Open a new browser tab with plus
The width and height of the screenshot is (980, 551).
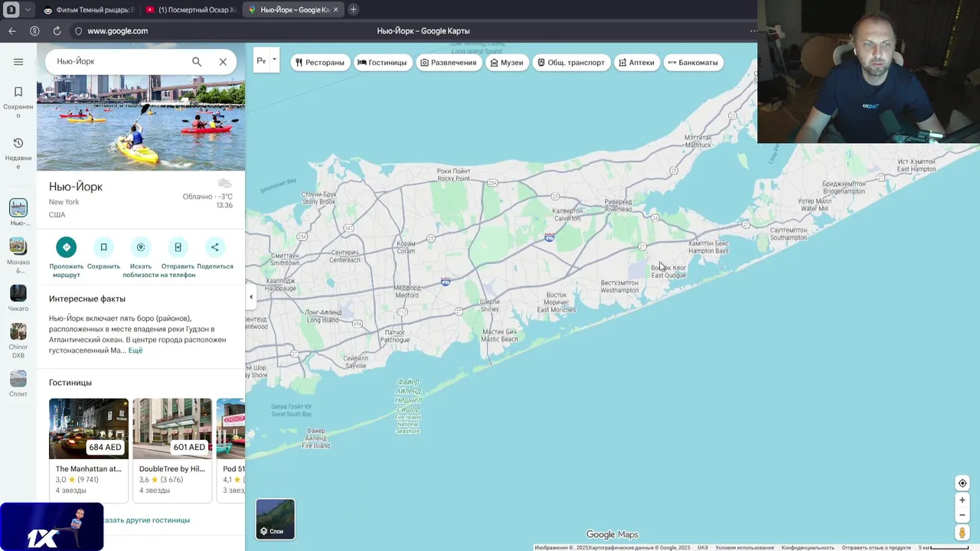353,10
